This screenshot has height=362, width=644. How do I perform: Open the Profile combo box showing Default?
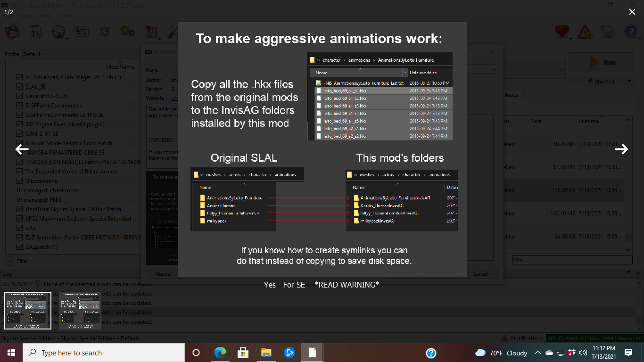[81, 54]
